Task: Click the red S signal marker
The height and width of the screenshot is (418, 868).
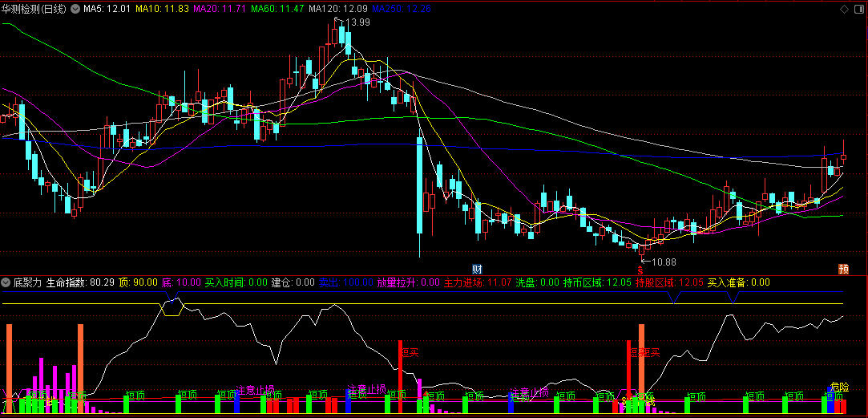Action: (x=640, y=270)
